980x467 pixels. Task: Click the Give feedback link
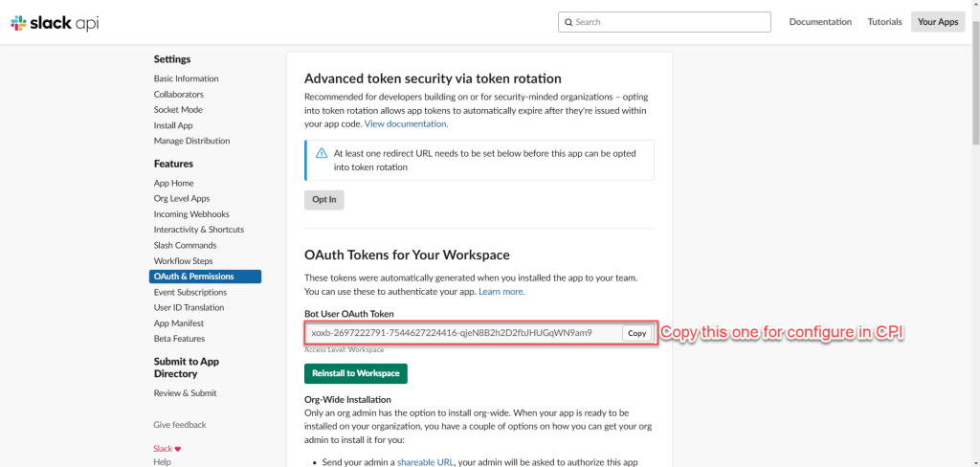pyautogui.click(x=179, y=425)
